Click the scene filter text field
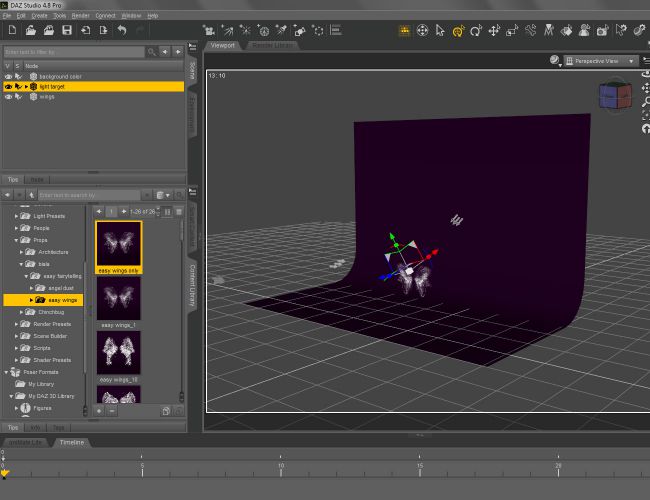Image resolution: width=650 pixels, height=500 pixels. tap(75, 51)
